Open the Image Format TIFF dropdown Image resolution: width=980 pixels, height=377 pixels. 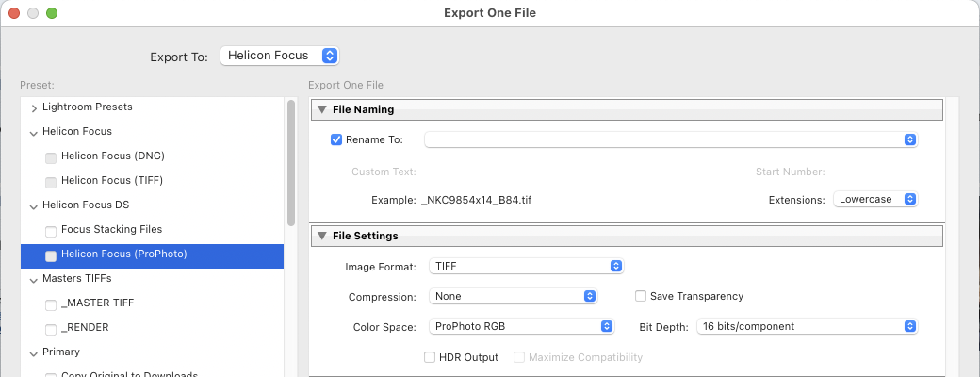[526, 267]
